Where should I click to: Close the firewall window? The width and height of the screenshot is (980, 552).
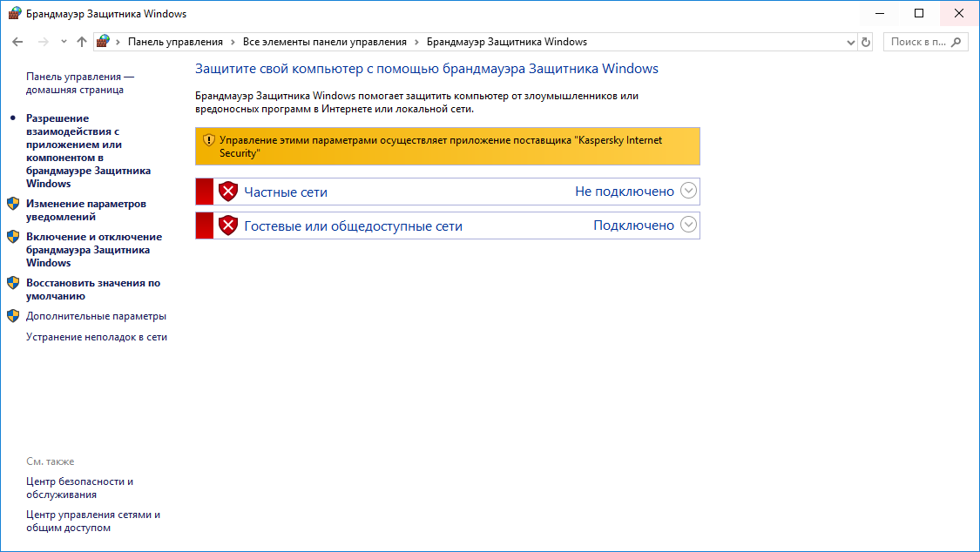(959, 13)
